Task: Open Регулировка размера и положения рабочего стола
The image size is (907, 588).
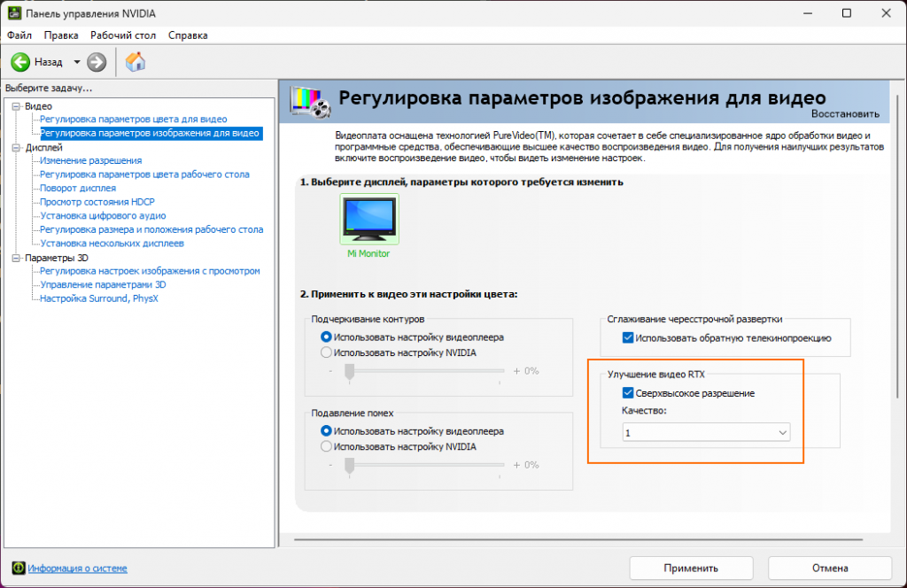Action: coord(151,229)
